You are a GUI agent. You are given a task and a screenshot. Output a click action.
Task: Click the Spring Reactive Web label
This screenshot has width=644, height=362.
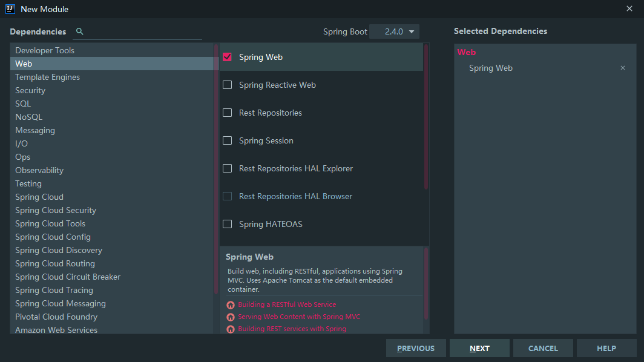click(277, 85)
